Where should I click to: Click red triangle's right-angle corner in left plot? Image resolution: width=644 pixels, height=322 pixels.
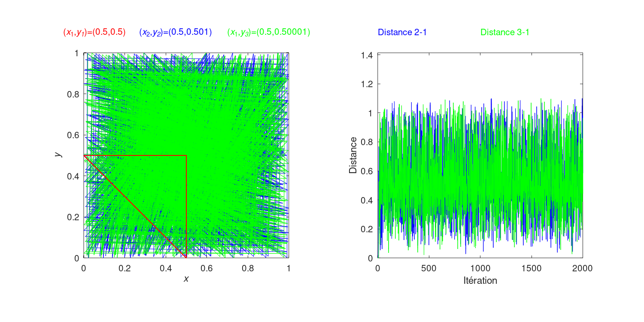coord(186,155)
